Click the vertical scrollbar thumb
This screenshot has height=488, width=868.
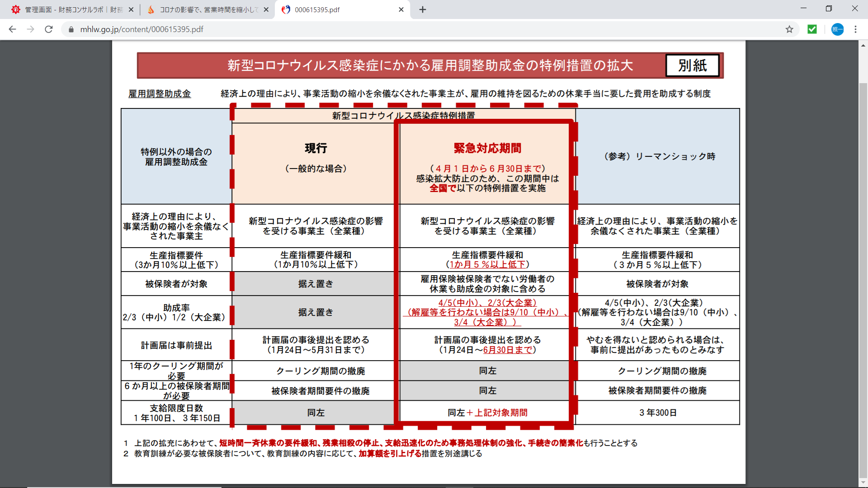[x=863, y=280]
